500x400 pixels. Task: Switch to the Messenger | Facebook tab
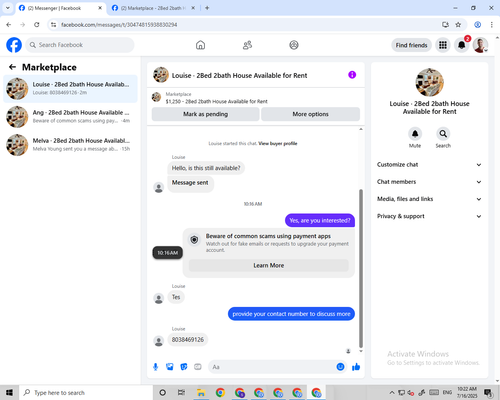tap(60, 8)
